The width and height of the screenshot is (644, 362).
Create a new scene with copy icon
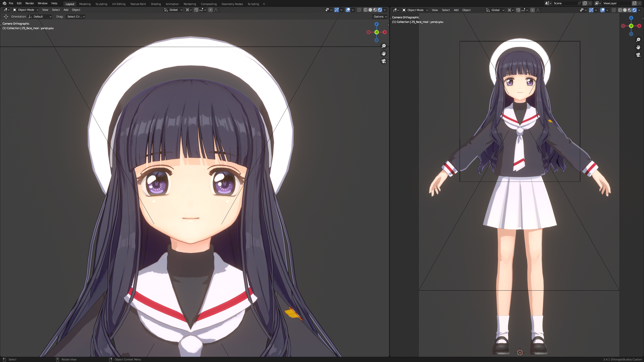point(585,3)
